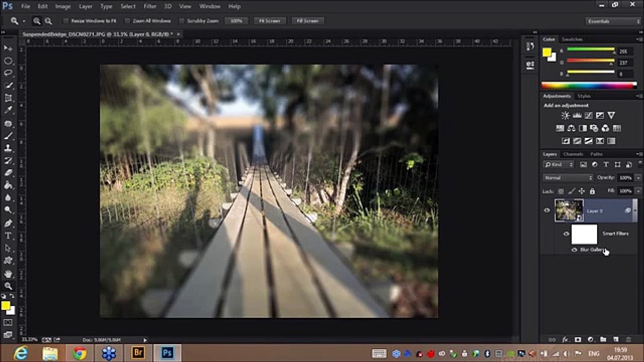Select the Clone Stamp tool
This screenshot has height=362, width=644.
click(8, 148)
